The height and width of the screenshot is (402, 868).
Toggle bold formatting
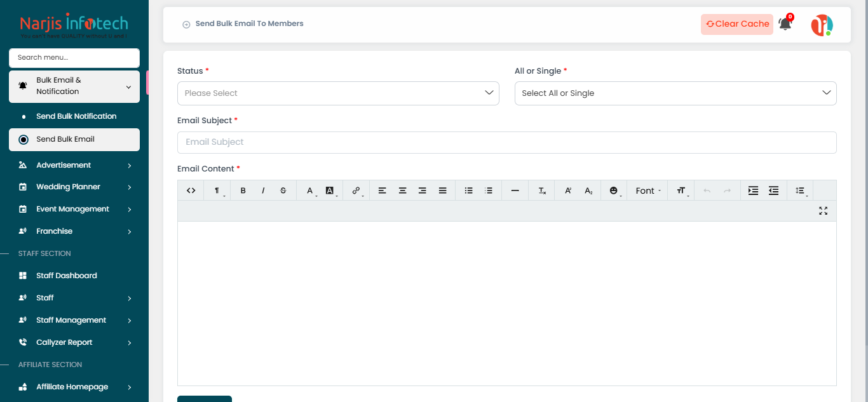pyautogui.click(x=243, y=191)
